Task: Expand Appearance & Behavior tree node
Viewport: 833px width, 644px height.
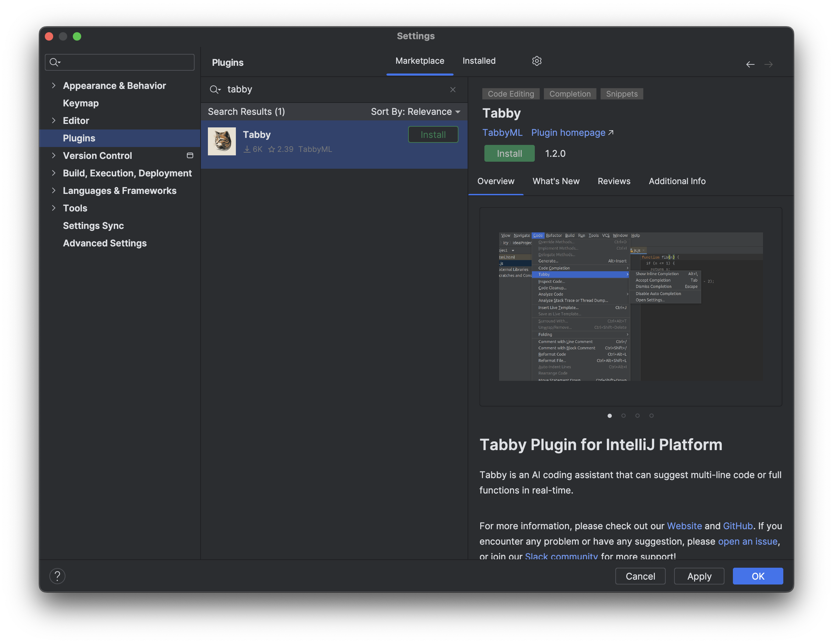Action: 54,85
